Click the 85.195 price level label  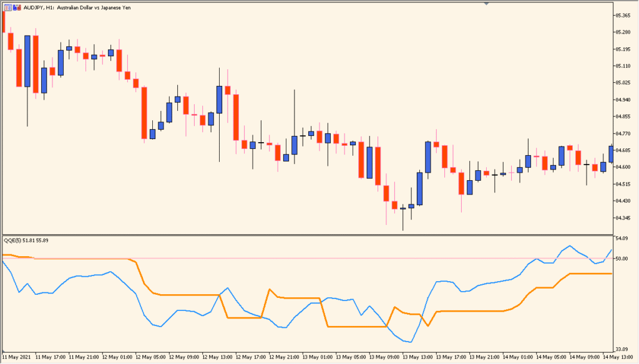click(623, 49)
